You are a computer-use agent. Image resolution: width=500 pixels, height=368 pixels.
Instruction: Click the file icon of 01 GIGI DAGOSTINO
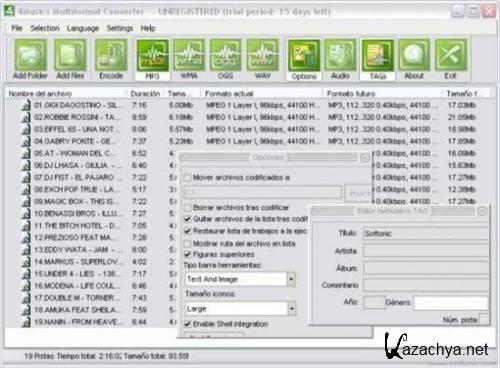tap(25, 106)
